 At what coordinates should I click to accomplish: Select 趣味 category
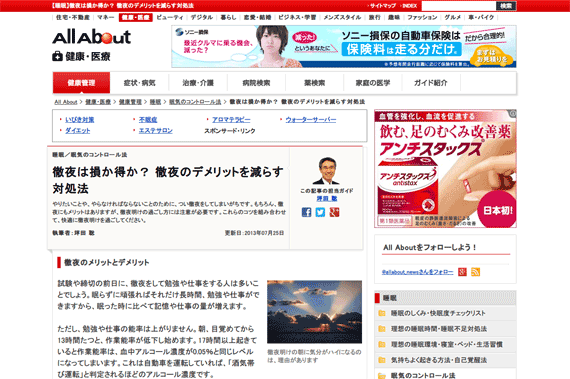point(394,17)
